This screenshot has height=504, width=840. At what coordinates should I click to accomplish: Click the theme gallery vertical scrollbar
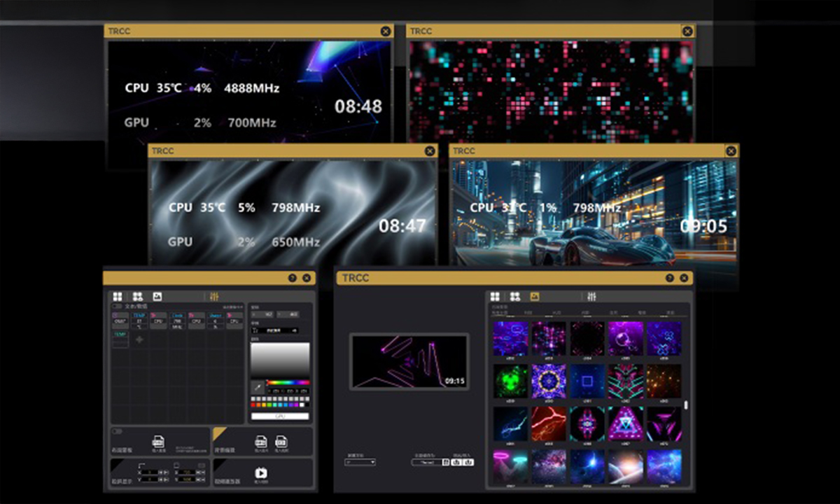[x=685, y=405]
